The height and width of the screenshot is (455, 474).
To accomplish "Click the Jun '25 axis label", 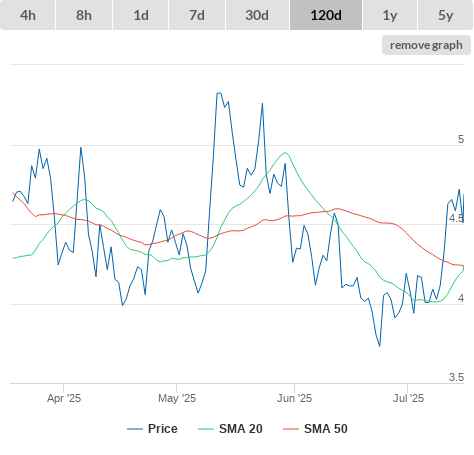I will coord(294,398).
